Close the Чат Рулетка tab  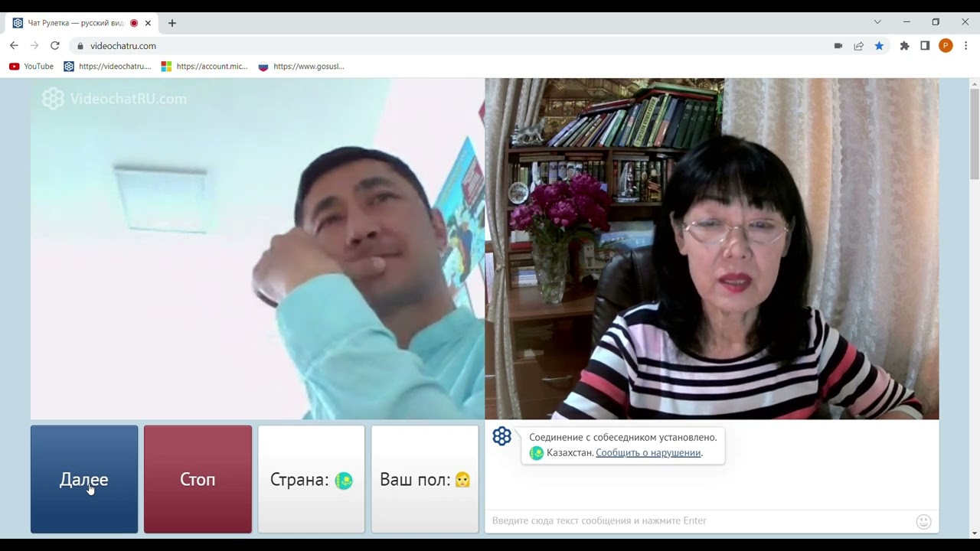pyautogui.click(x=148, y=23)
